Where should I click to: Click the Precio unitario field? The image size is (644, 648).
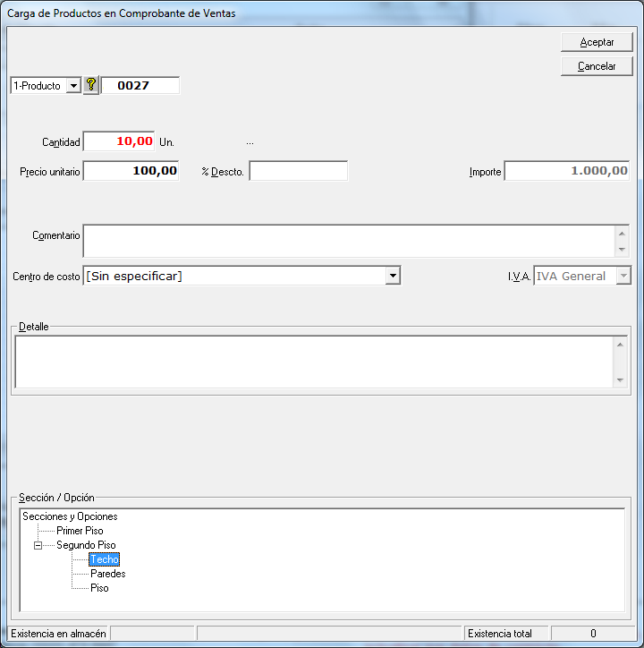point(131,171)
